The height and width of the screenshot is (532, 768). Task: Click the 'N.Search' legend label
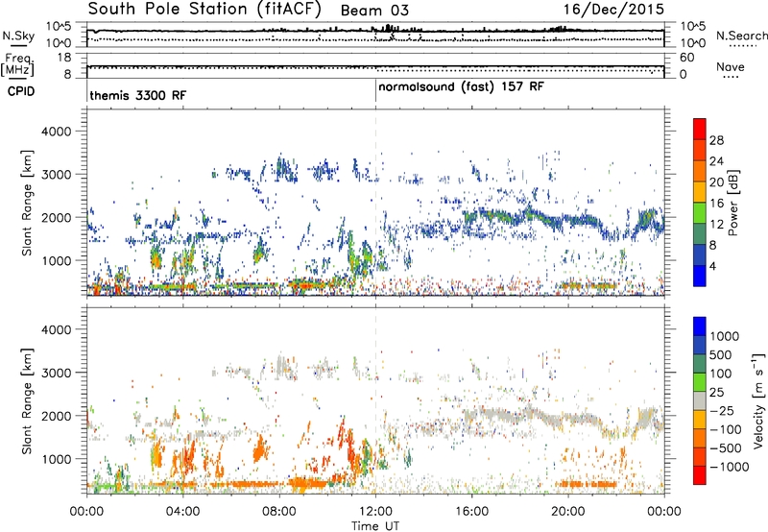tap(741, 36)
